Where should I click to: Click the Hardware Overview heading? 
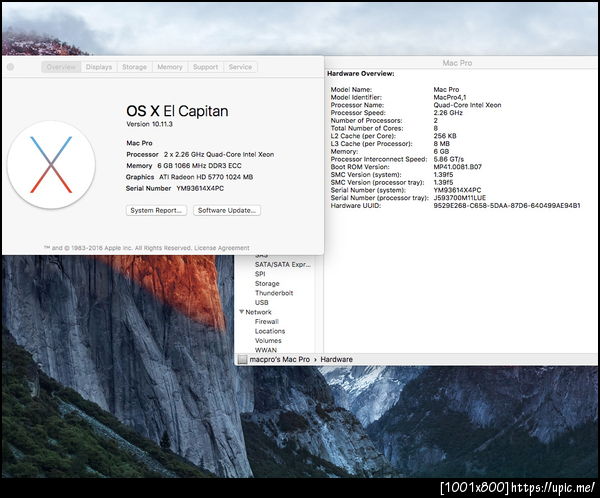[360, 73]
